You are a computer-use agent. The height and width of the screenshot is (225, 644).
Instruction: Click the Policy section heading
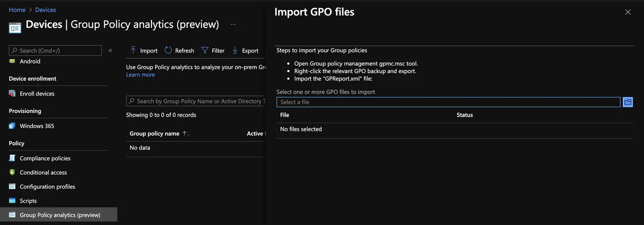pos(17,143)
